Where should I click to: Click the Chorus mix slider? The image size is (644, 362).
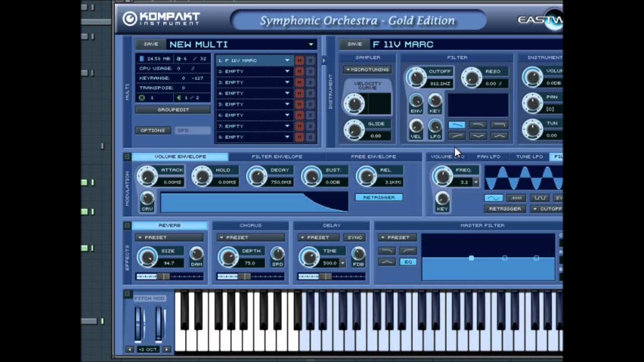click(x=251, y=277)
